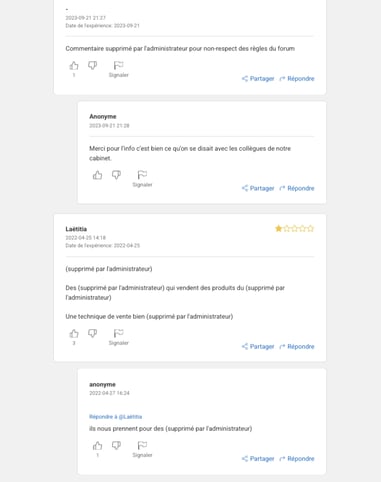The image size is (381, 482).
Task: Open the Répondre à @Laëtitia link
Action: click(x=116, y=417)
